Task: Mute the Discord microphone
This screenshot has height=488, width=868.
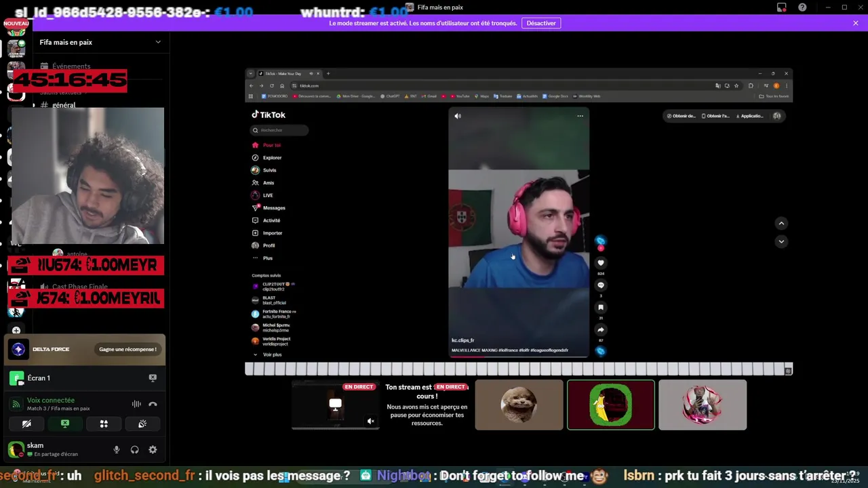Action: 117,449
